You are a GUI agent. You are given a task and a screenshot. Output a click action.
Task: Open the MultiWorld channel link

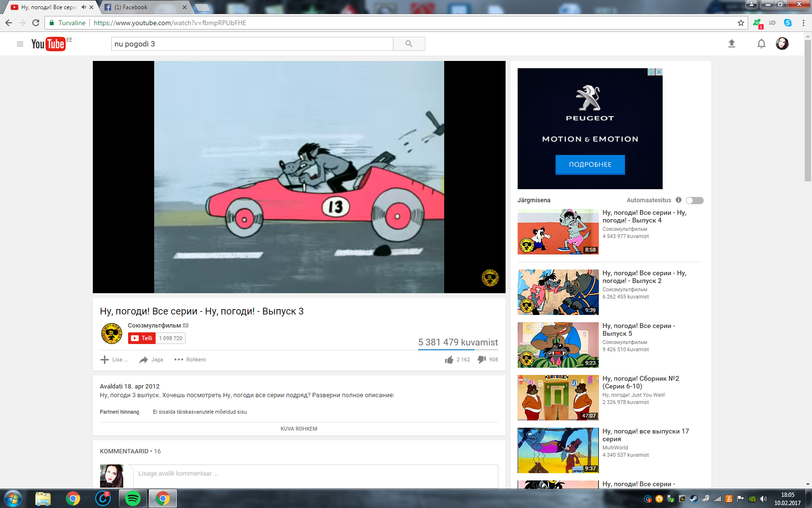tap(615, 448)
